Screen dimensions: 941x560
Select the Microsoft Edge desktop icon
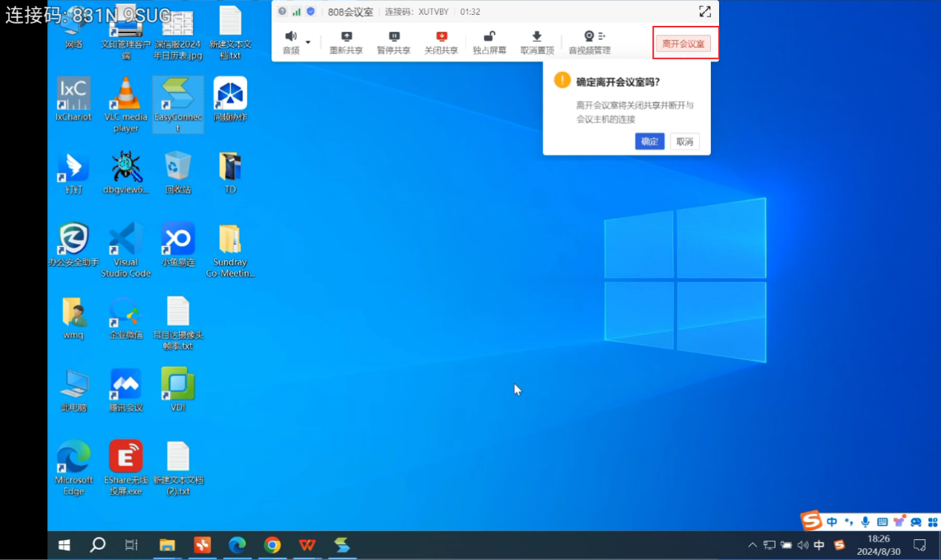(73, 468)
